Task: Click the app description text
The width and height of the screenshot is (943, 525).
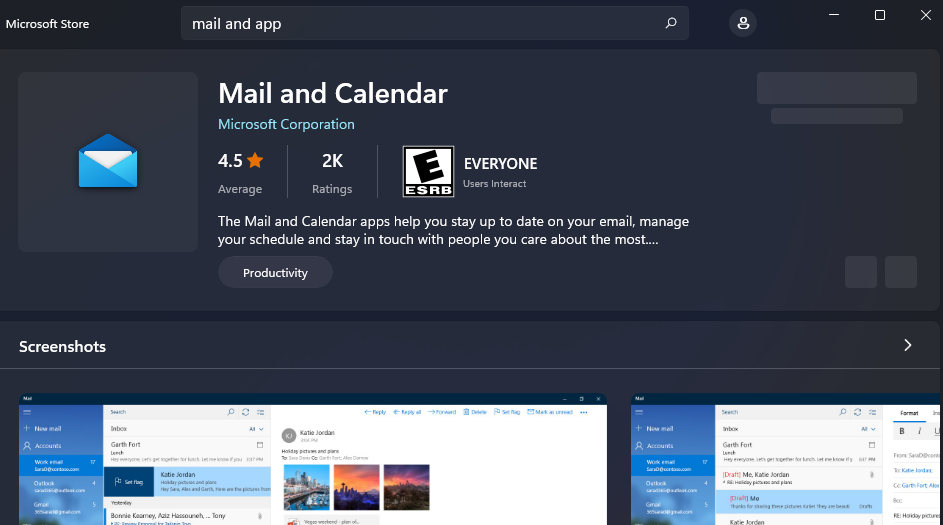Action: (x=453, y=230)
